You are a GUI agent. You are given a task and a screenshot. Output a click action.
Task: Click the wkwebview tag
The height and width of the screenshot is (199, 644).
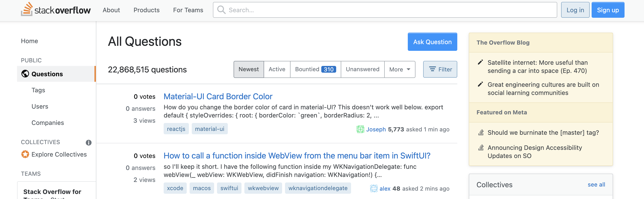coord(263,188)
